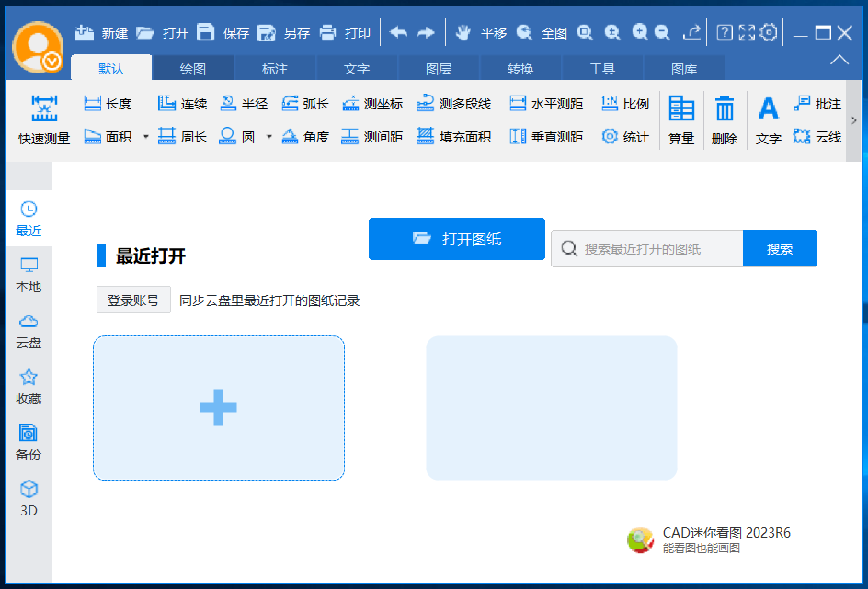
Task: Click the Length (长度) measurement tool
Action: click(x=108, y=104)
